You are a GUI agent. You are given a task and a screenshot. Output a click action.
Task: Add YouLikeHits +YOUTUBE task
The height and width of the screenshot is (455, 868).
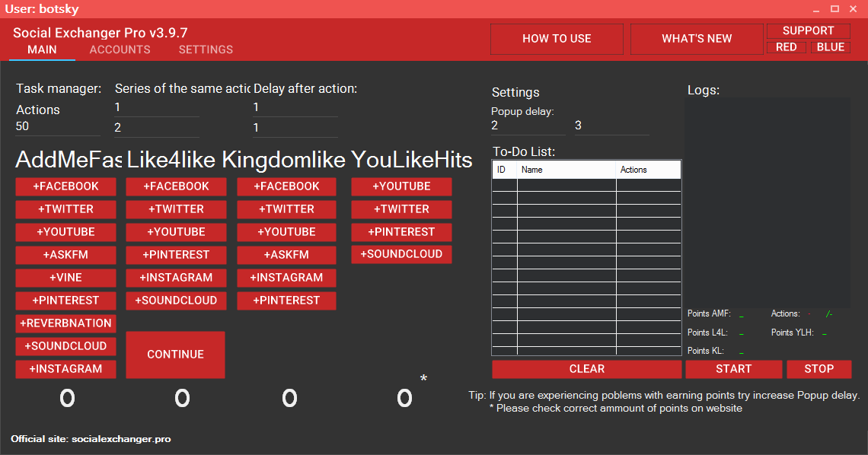[x=401, y=186]
